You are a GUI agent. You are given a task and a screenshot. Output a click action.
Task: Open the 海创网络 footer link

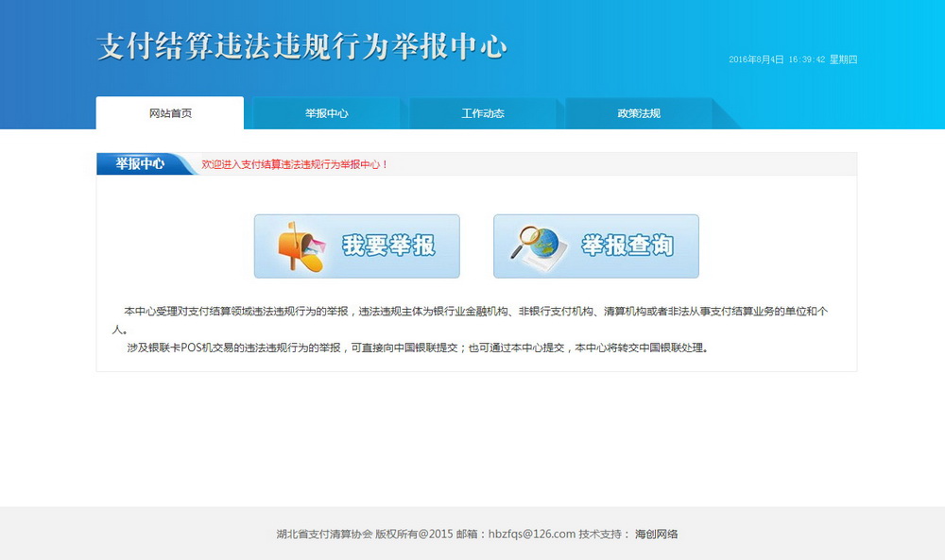tap(656, 534)
